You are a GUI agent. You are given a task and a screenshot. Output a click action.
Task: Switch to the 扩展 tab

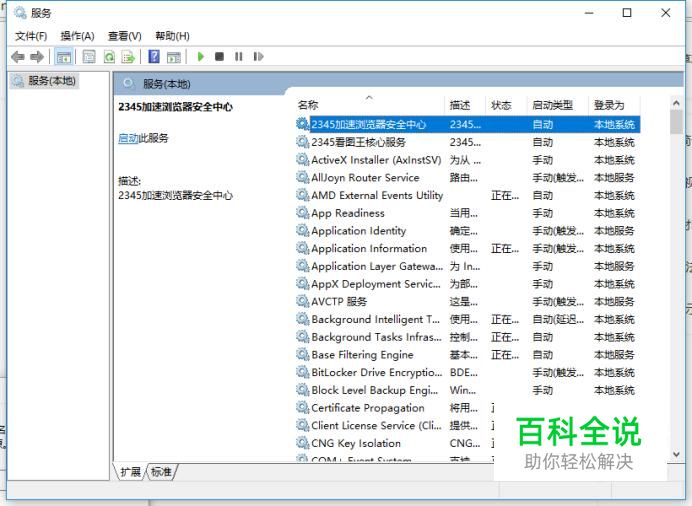[130, 472]
